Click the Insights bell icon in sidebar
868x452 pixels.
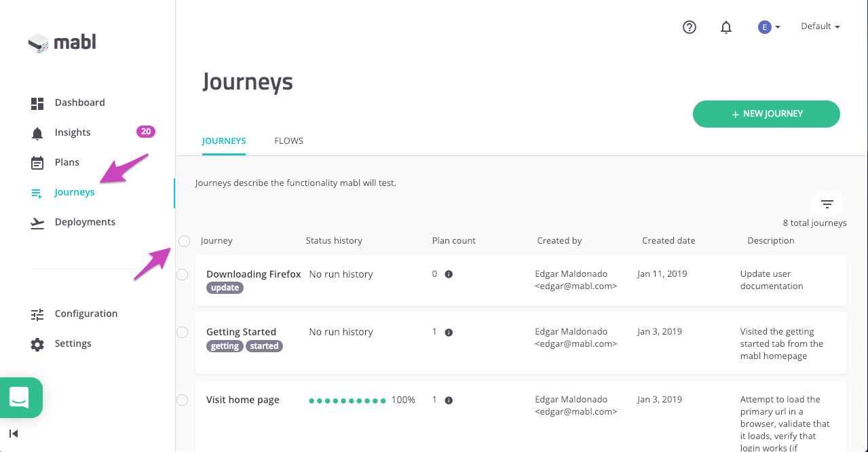click(x=37, y=133)
